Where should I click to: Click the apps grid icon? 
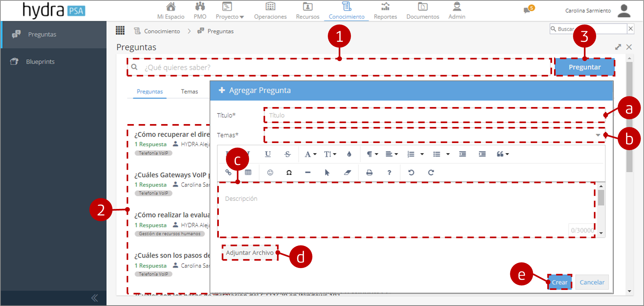(x=120, y=31)
